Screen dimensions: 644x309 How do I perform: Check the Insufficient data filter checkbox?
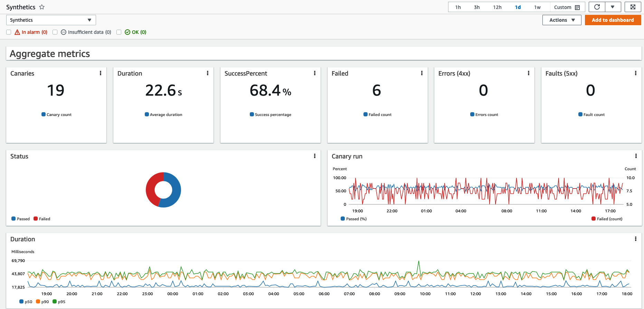tap(55, 32)
